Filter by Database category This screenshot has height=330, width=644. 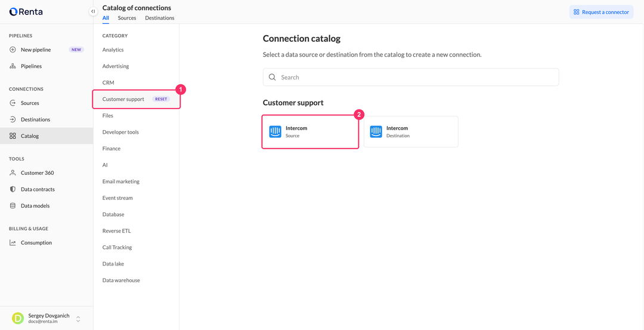pyautogui.click(x=113, y=214)
